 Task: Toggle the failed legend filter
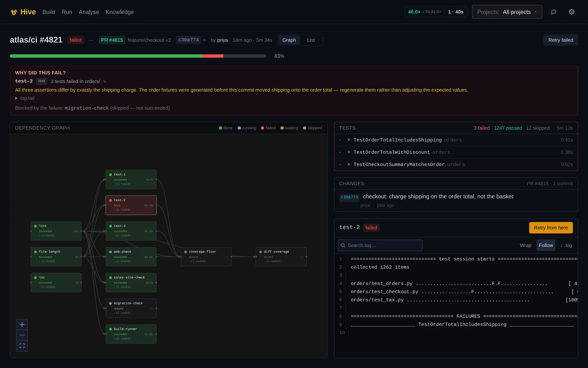pos(268,128)
